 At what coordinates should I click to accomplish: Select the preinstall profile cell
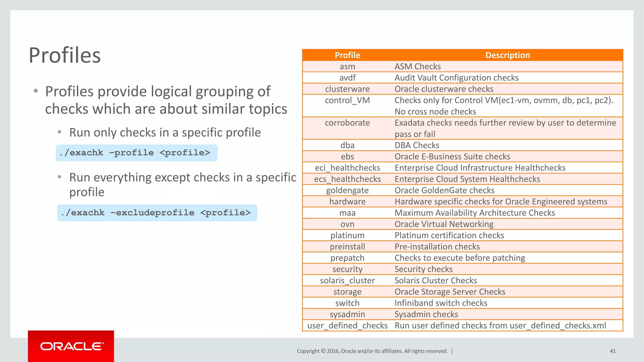pyautogui.click(x=347, y=247)
